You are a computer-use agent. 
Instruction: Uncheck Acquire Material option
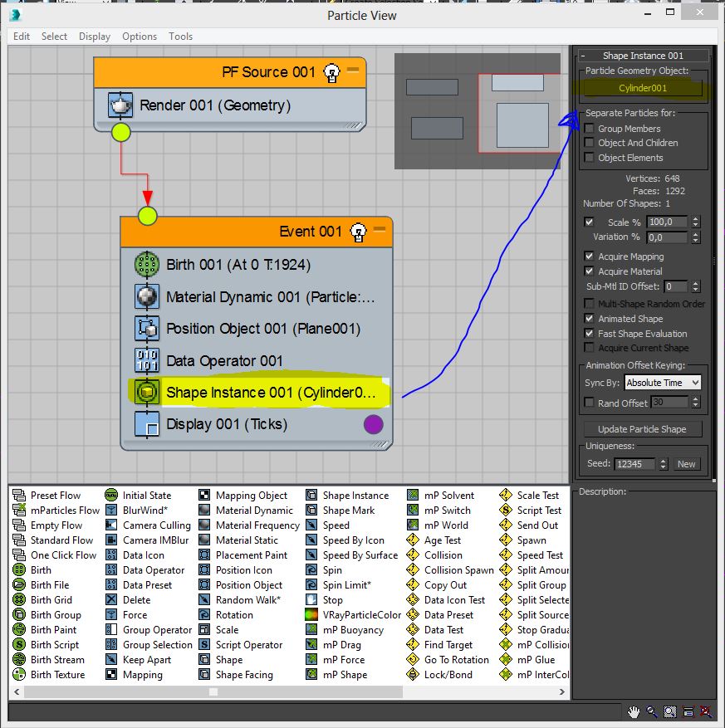[x=590, y=271]
